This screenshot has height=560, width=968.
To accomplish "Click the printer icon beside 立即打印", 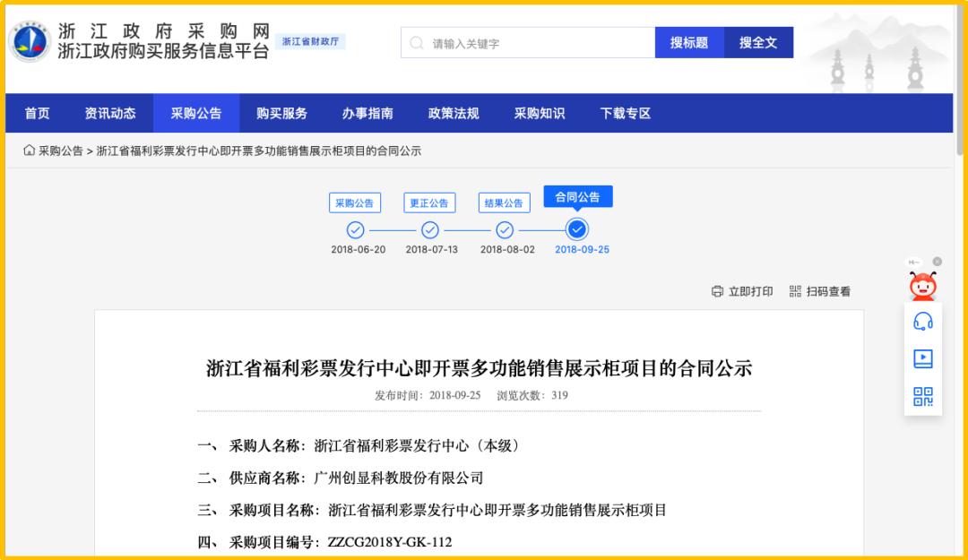I will [716, 292].
